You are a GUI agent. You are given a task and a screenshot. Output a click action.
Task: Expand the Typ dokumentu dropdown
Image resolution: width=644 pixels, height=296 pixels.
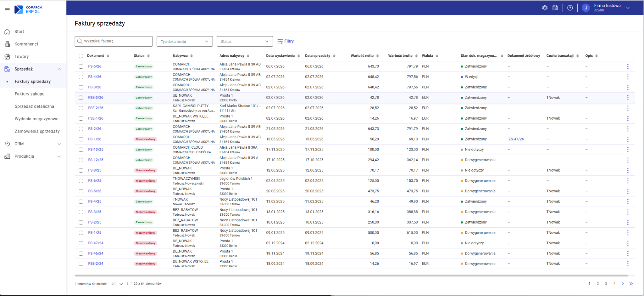pos(185,41)
